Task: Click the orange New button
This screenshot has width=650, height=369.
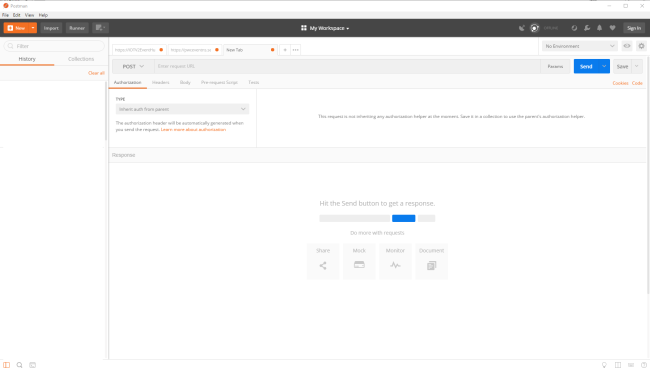Action: 16,28
